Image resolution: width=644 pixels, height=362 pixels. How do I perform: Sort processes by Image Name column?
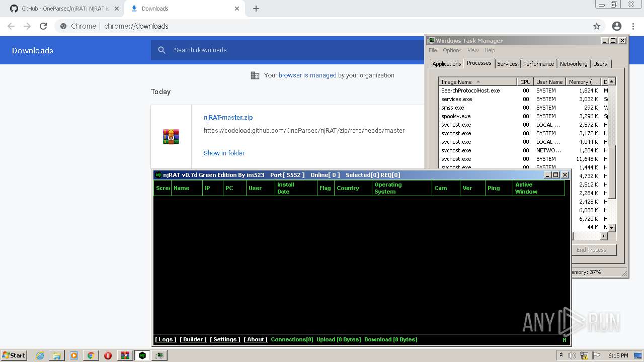pyautogui.click(x=477, y=82)
